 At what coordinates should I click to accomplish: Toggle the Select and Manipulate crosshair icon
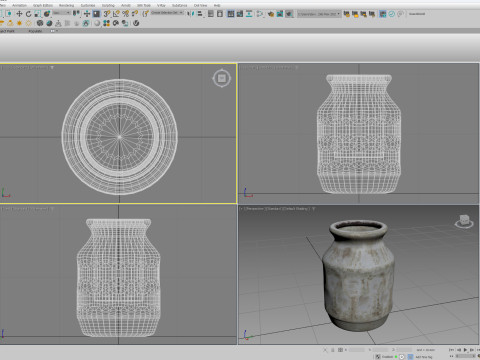point(87,14)
